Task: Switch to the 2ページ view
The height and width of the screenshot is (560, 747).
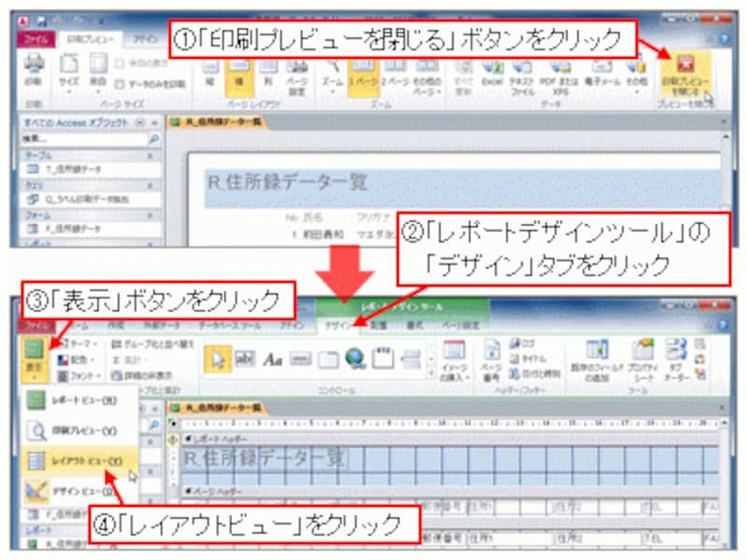Action: [395, 74]
